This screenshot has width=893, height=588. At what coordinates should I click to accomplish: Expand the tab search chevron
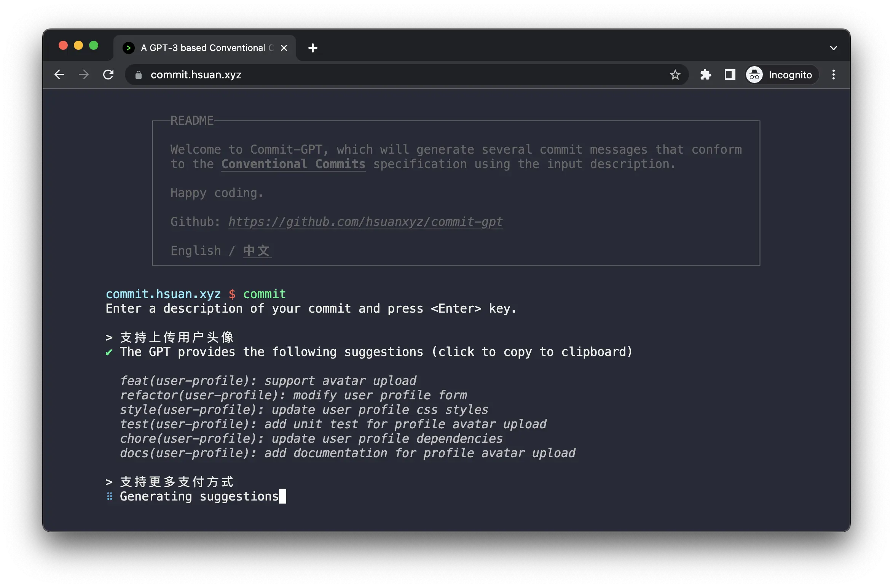click(x=833, y=48)
